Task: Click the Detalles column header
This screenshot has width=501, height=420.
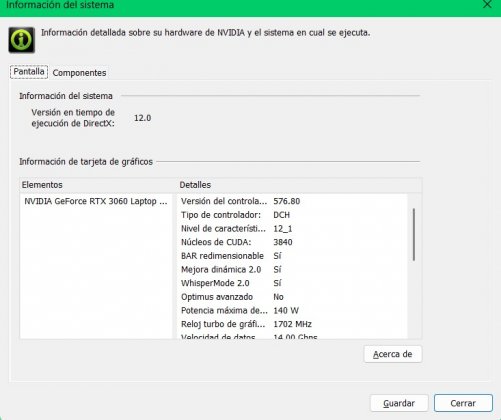Action: (x=299, y=185)
